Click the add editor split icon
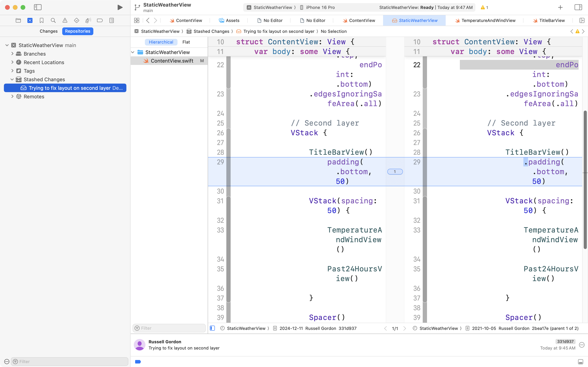Viewport: 588px width, 367px height. [582, 20]
